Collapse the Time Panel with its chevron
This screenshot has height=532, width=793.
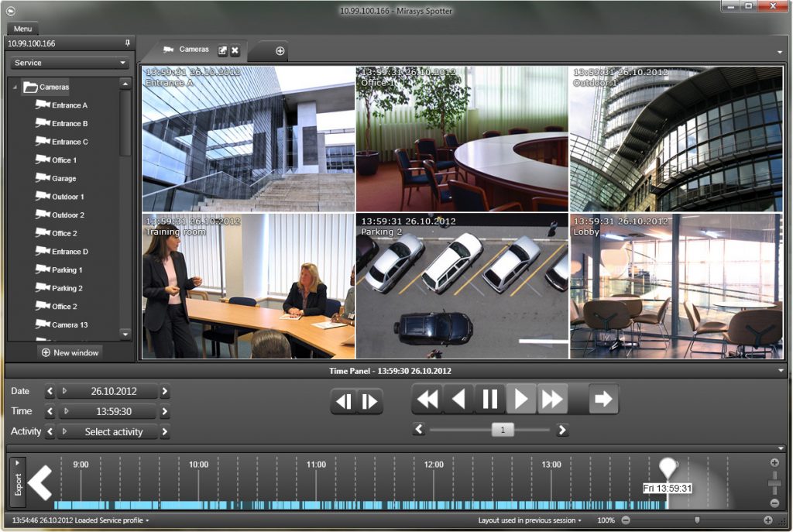click(781, 371)
